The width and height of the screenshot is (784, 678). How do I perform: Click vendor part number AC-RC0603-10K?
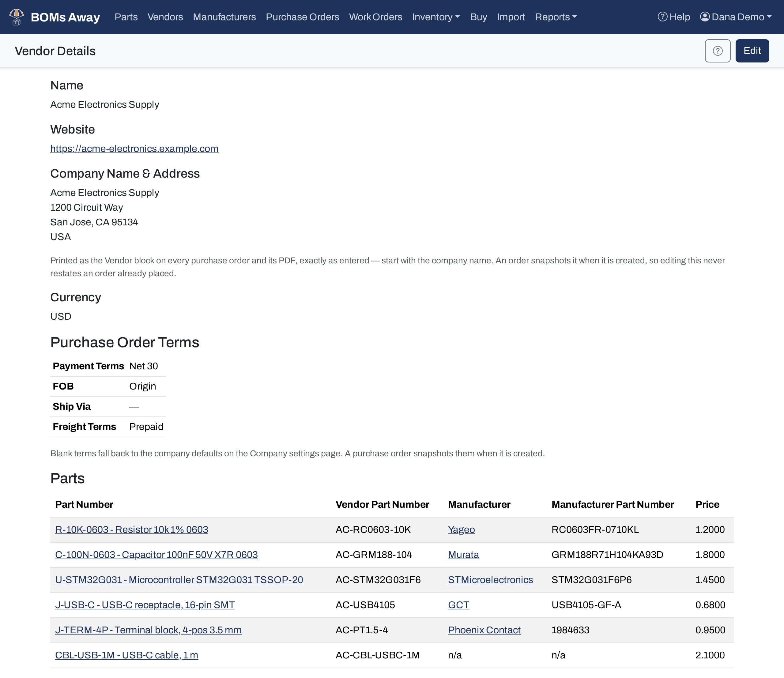click(373, 529)
